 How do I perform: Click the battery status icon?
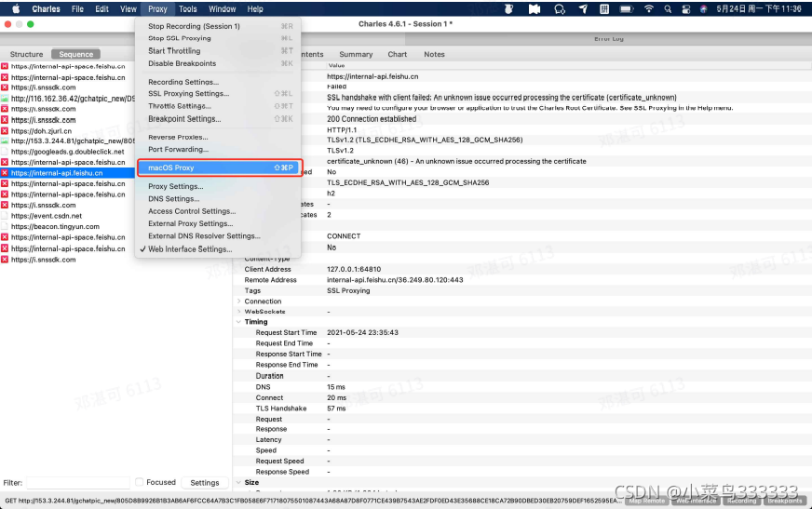(x=627, y=8)
